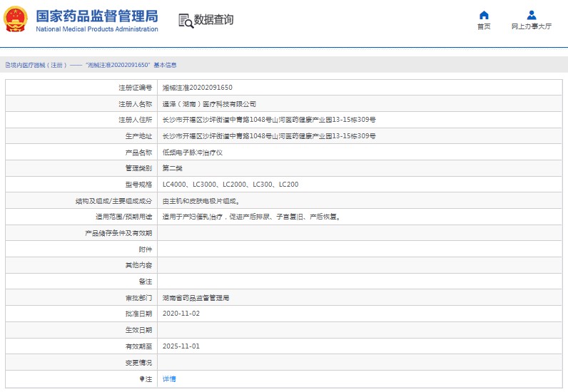The height and width of the screenshot is (392, 568).
Task: Click the 产品储存条件及有效期 label
Action: (x=119, y=234)
